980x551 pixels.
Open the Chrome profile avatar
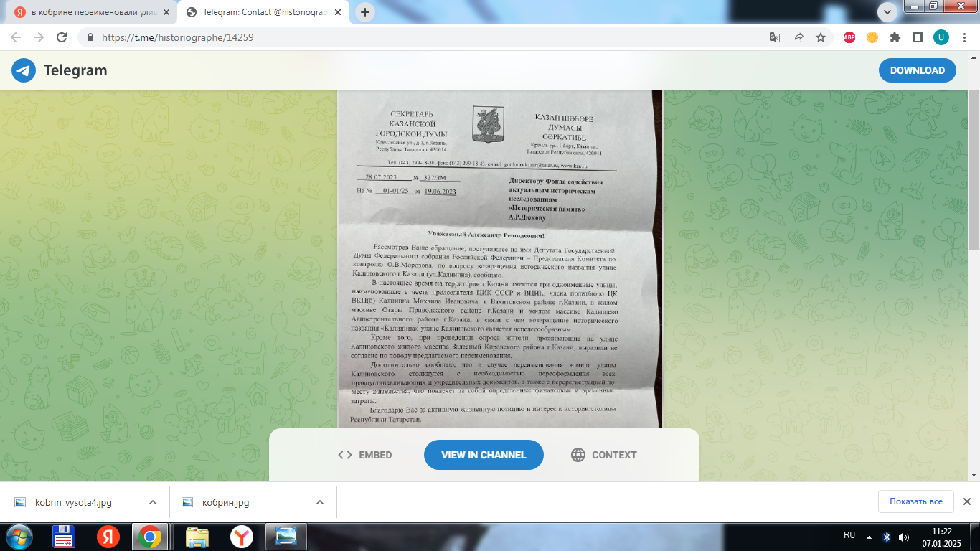click(x=941, y=37)
